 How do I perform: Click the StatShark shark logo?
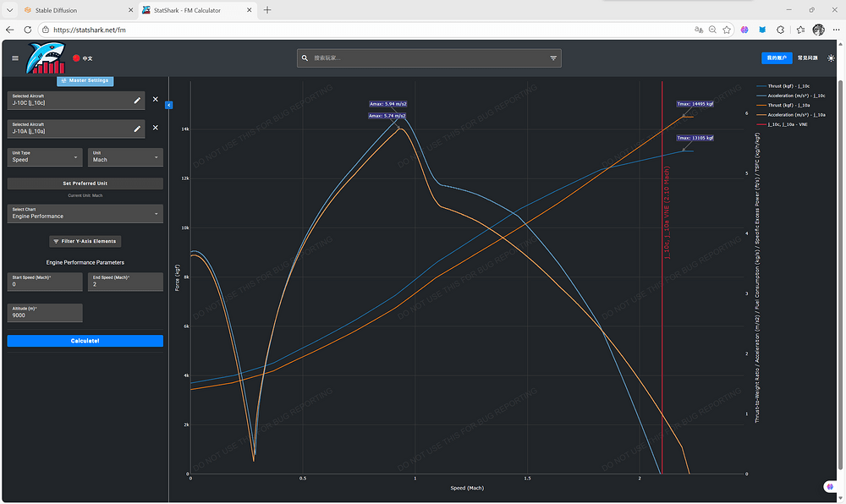click(x=45, y=58)
